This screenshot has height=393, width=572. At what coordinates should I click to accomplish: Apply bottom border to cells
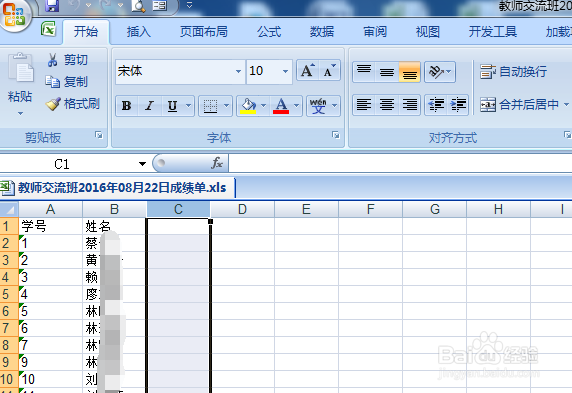click(x=210, y=106)
